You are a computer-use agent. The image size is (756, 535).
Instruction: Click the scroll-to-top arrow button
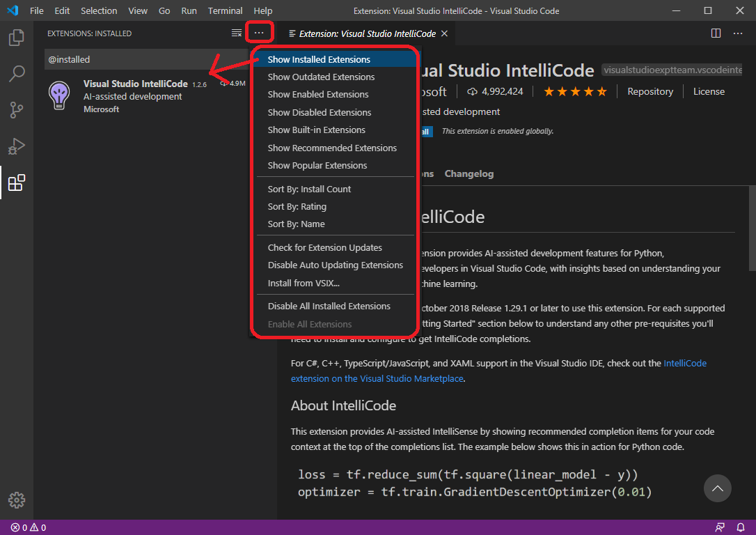[x=718, y=488]
